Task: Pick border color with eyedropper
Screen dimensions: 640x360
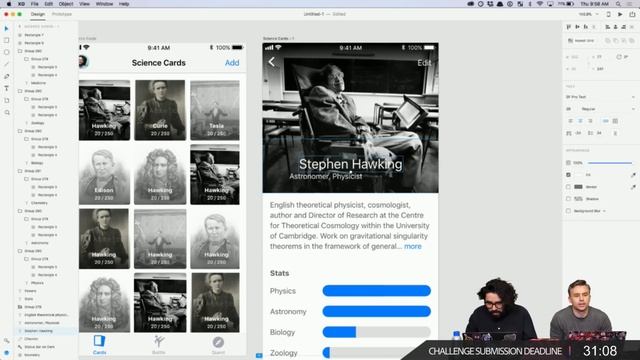Action: (633, 187)
